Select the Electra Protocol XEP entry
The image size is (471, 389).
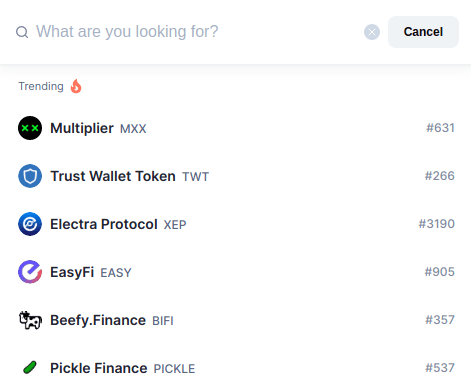[236, 224]
